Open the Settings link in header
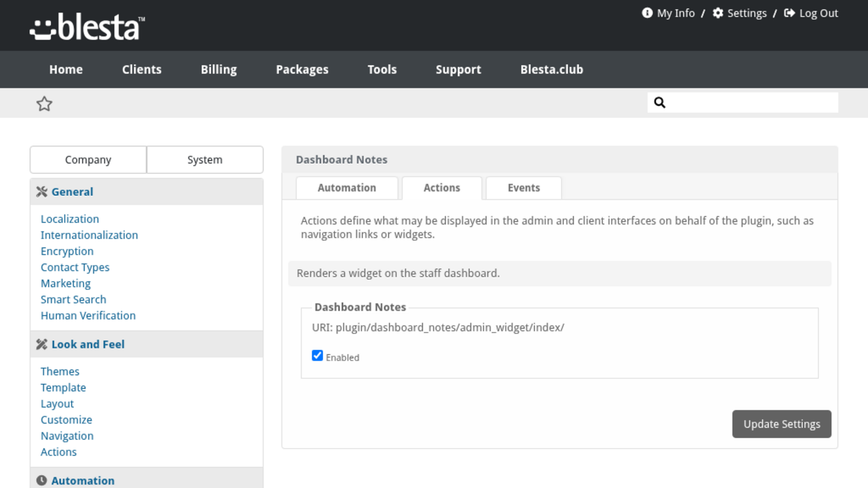868x488 pixels. [747, 13]
